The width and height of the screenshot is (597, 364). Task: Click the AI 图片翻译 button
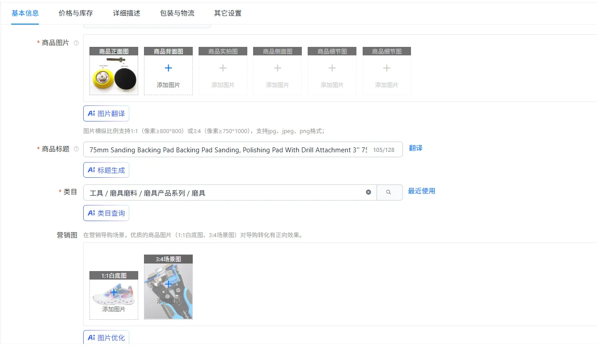point(106,113)
